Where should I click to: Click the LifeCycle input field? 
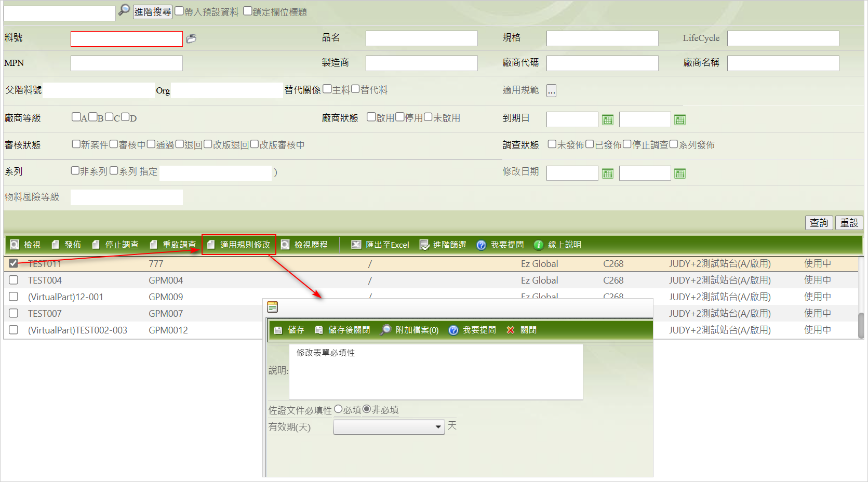(783, 38)
